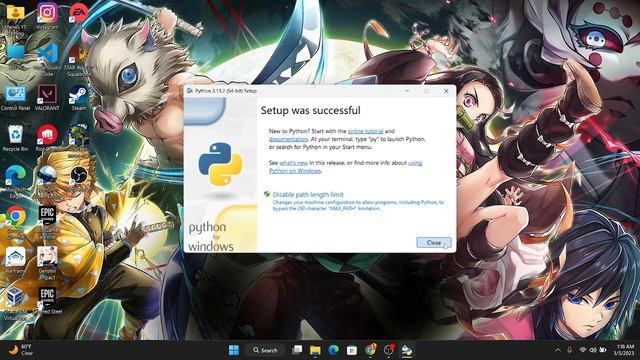Open the STAR WARS Squadrons shortcut
This screenshot has width=640, height=360.
click(78, 59)
